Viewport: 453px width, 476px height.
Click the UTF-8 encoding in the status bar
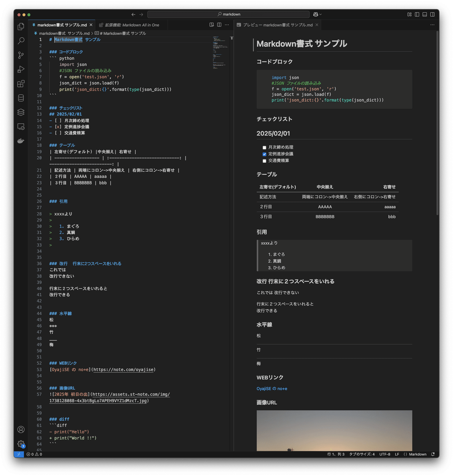[385, 454]
